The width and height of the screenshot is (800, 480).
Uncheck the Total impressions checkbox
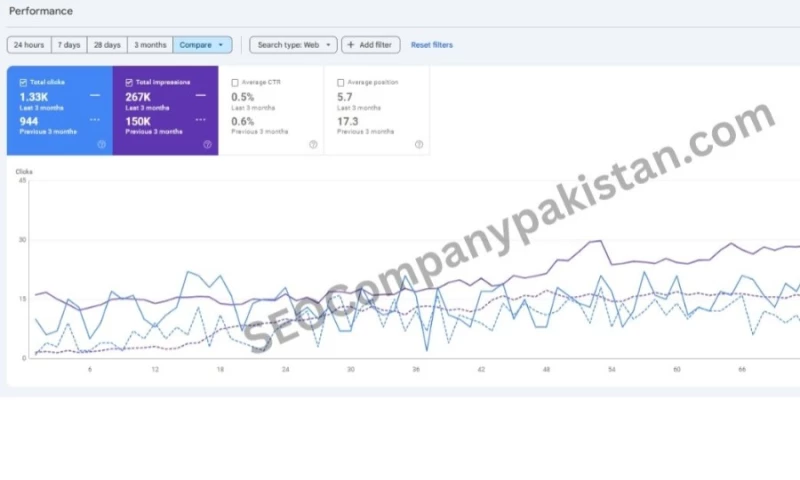129,82
